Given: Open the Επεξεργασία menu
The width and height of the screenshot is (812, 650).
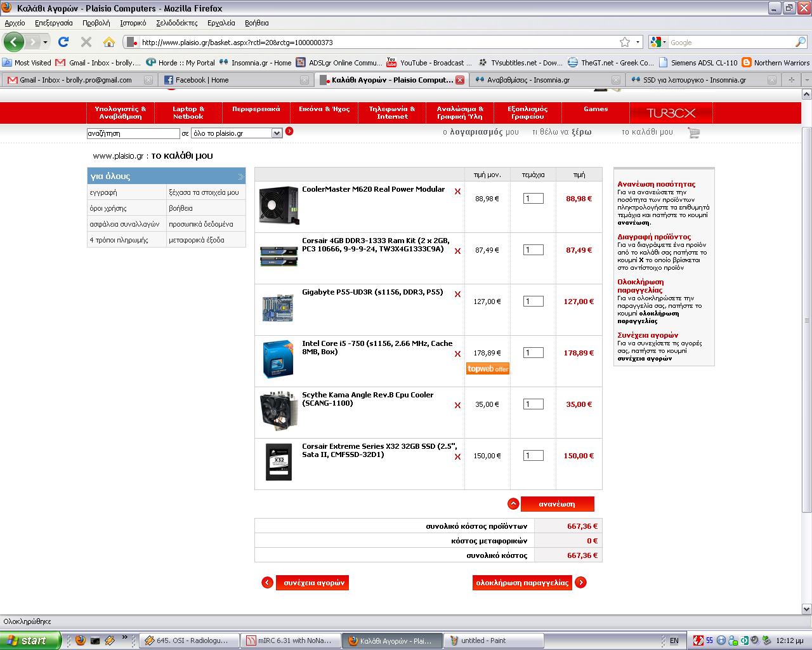Looking at the screenshot, I should pos(54,23).
